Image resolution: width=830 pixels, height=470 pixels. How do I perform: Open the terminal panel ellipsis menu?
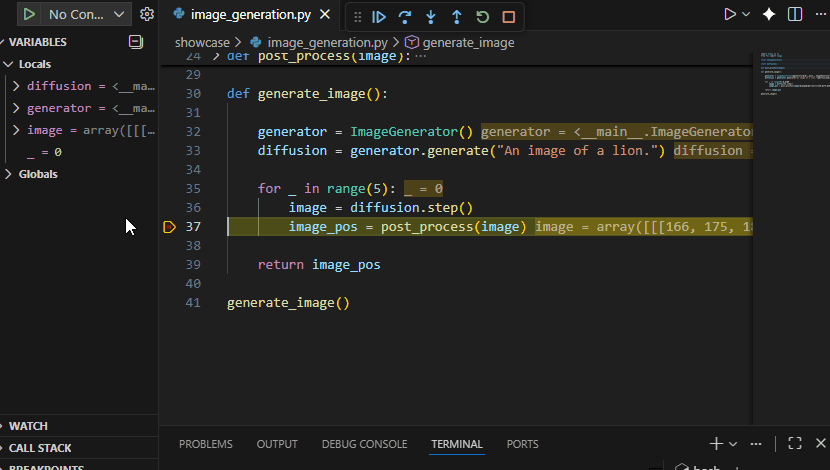tap(756, 444)
